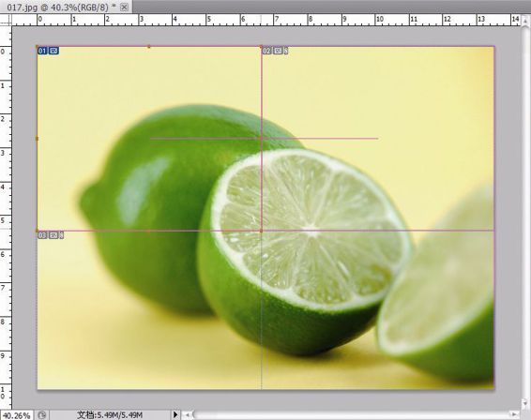Image resolution: width=531 pixels, height=420 pixels.
Task: Click the image-type icon of slice 01
Action: 53,52
